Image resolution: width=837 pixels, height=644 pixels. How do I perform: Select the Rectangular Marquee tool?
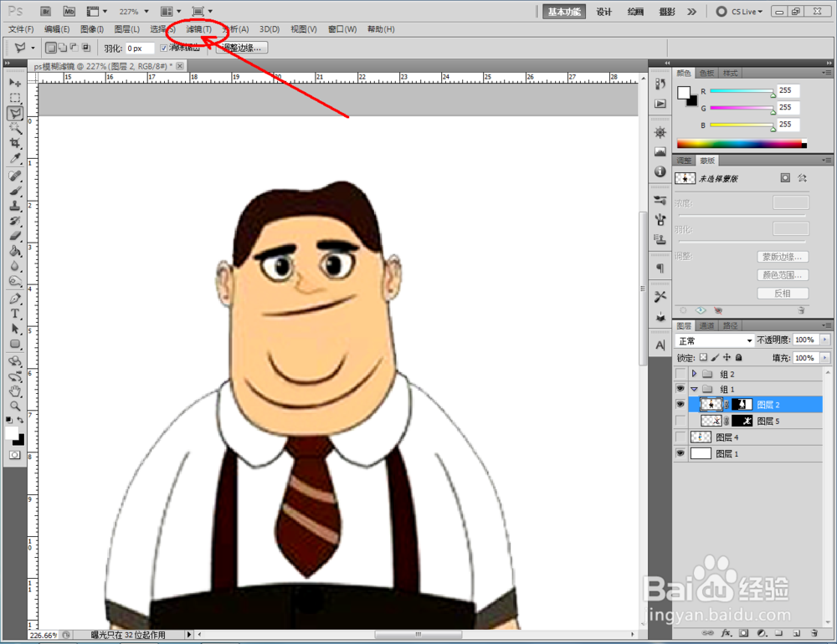click(15, 98)
